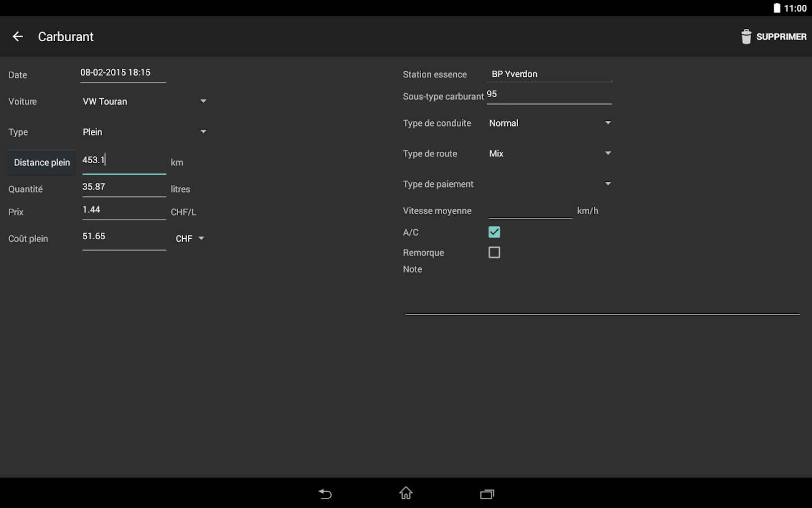Click the Type de route label

(430, 154)
